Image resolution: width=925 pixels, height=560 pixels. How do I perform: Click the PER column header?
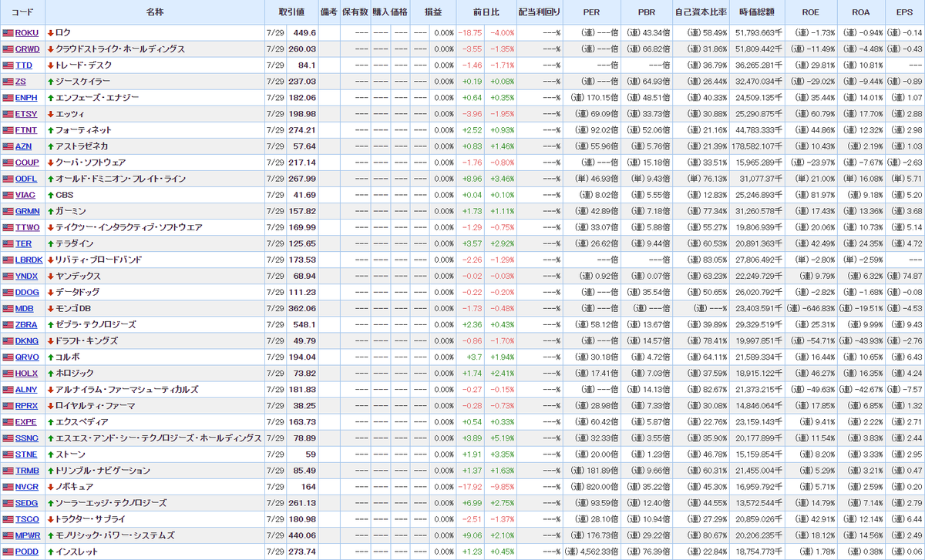(x=592, y=12)
